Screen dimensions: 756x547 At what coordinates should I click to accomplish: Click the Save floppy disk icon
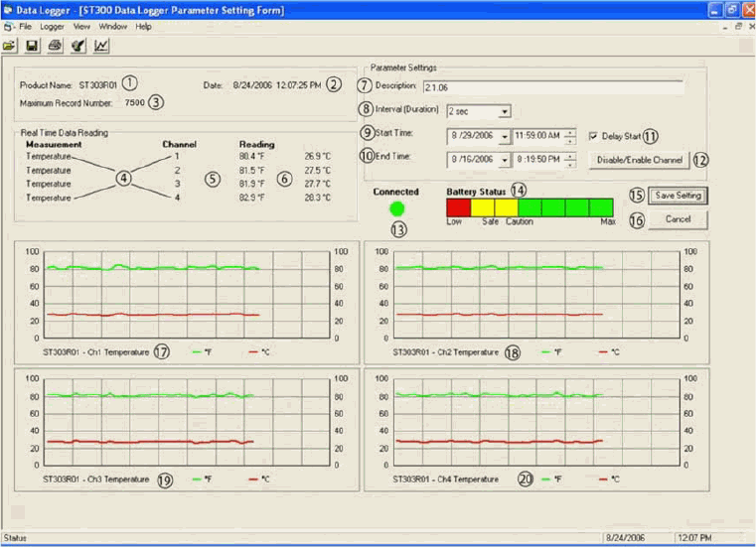(32, 46)
